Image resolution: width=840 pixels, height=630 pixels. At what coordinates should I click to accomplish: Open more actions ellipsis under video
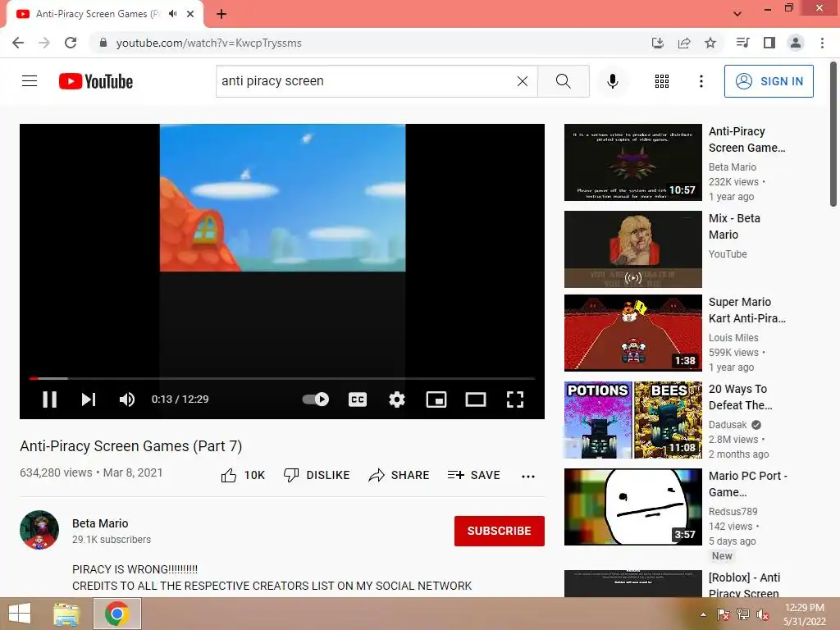point(528,476)
